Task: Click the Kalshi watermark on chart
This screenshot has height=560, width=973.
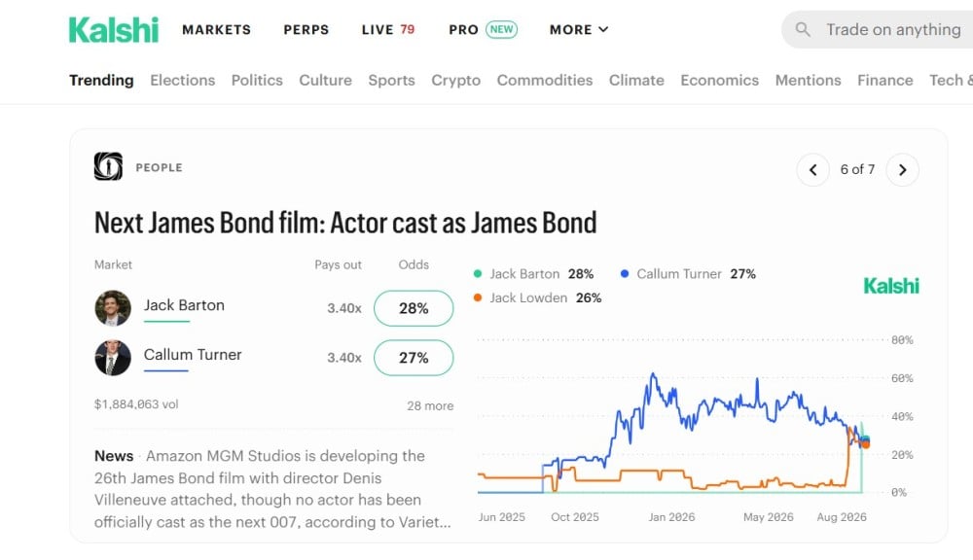Action: [891, 286]
